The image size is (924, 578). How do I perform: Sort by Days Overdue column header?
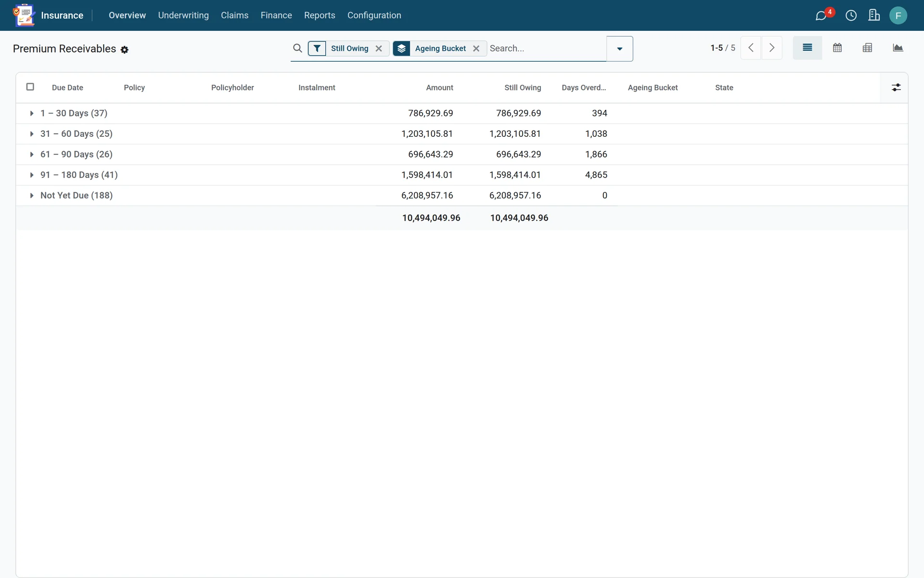point(584,88)
